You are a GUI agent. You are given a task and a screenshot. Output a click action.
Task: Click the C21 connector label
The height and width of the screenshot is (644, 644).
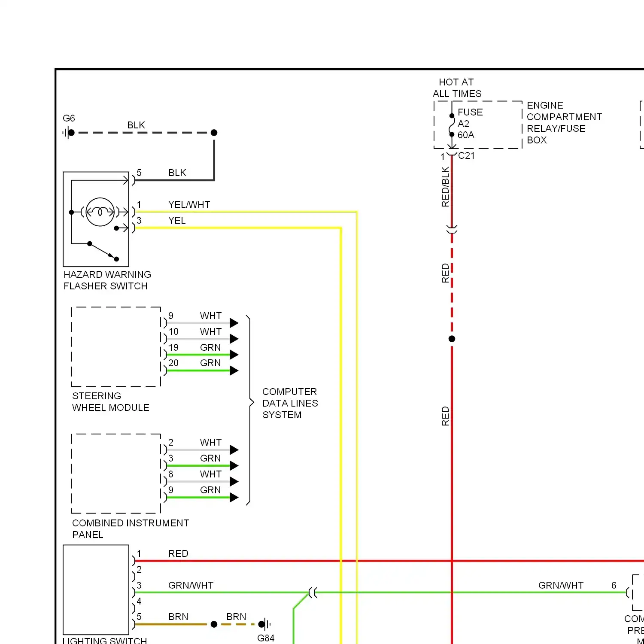coord(466,155)
